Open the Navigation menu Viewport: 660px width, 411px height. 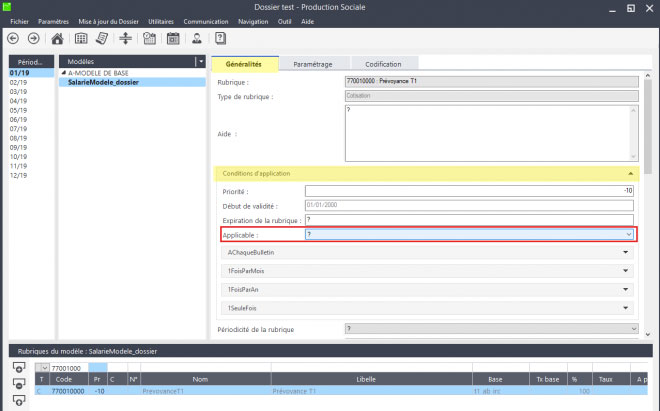(253, 21)
